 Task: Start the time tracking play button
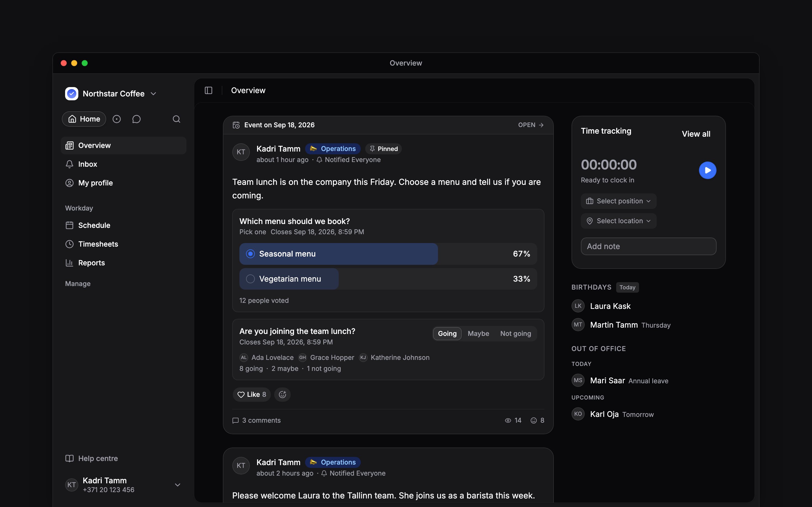[707, 170]
